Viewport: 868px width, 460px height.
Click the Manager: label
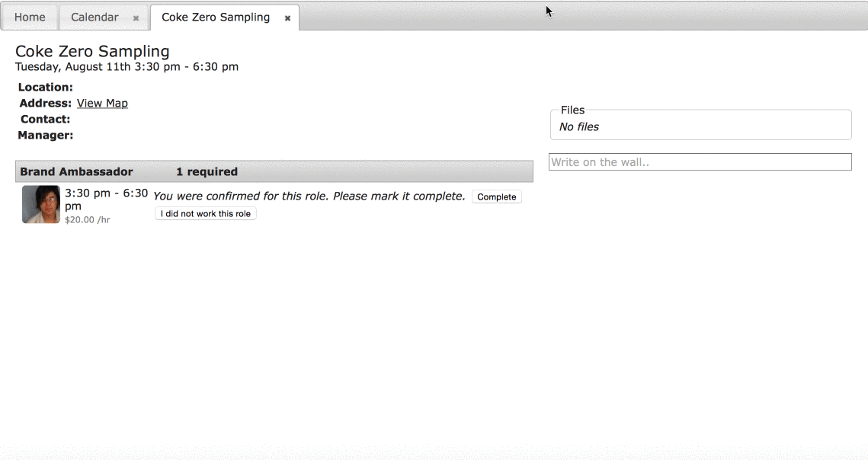pos(46,135)
